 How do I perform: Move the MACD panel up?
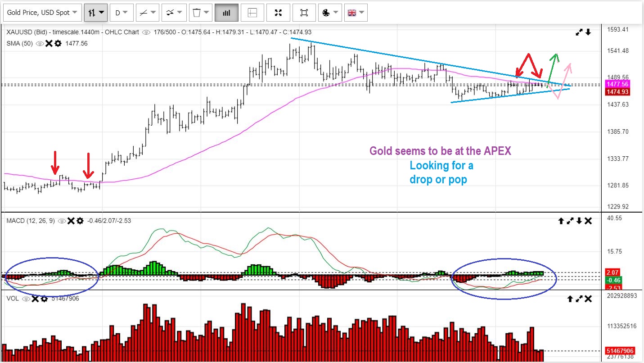561,221
